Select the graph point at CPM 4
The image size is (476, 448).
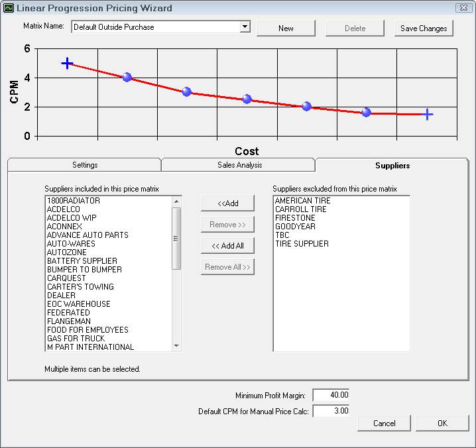127,78
